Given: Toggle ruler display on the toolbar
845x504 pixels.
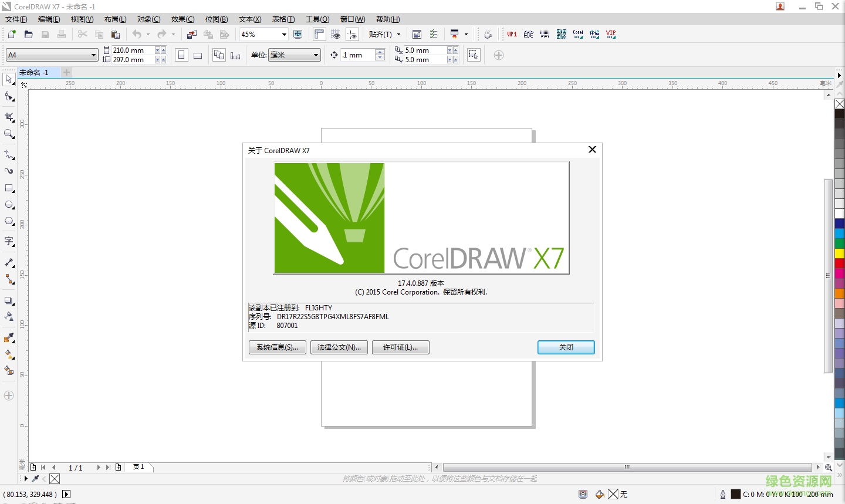Looking at the screenshot, I should click(x=319, y=34).
